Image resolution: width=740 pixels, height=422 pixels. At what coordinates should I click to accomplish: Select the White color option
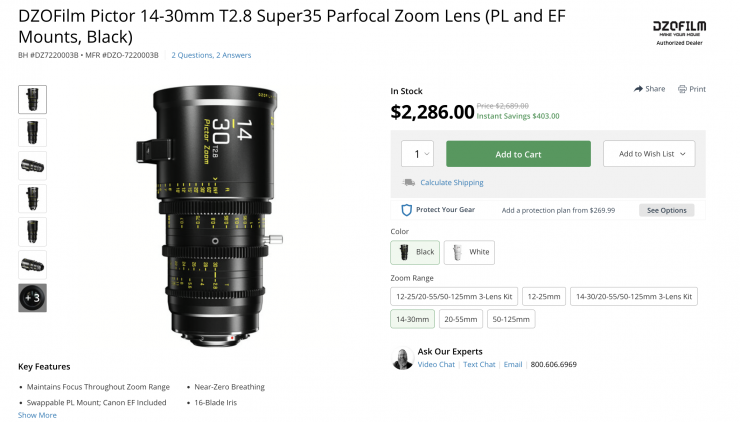click(x=469, y=252)
